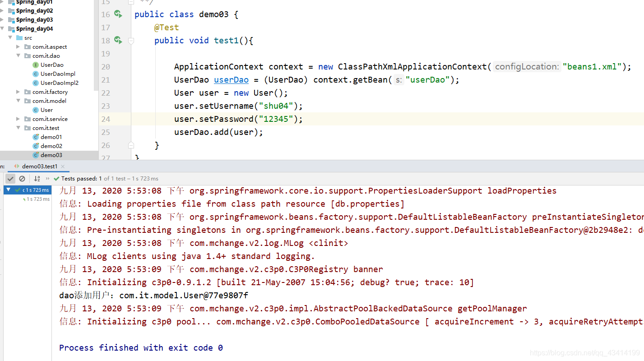Click the Tests passed status text

coord(110,179)
